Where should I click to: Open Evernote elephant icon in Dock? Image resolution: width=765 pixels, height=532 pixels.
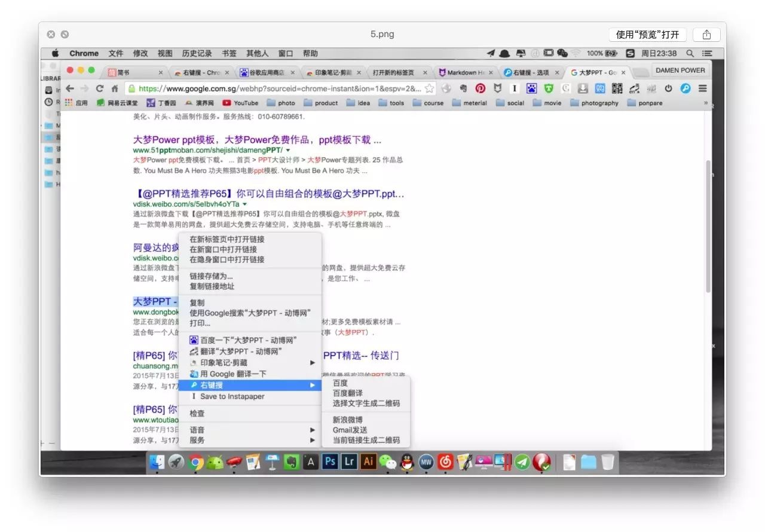tap(292, 461)
